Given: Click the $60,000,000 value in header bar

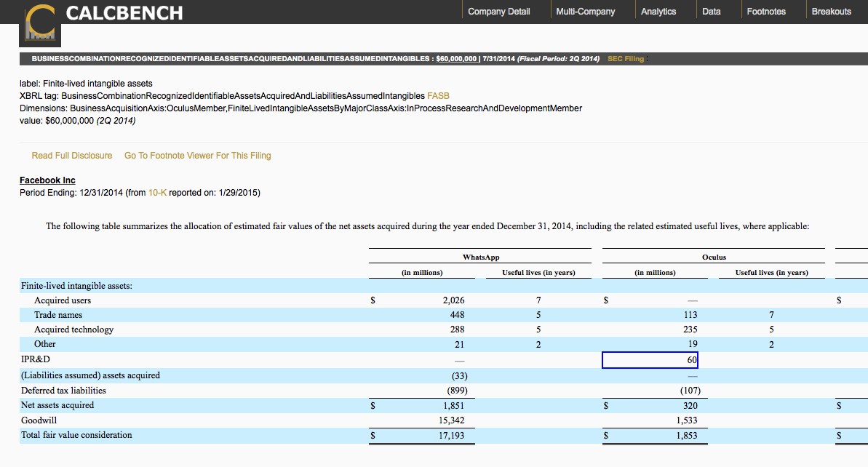Looking at the screenshot, I should (x=456, y=58).
